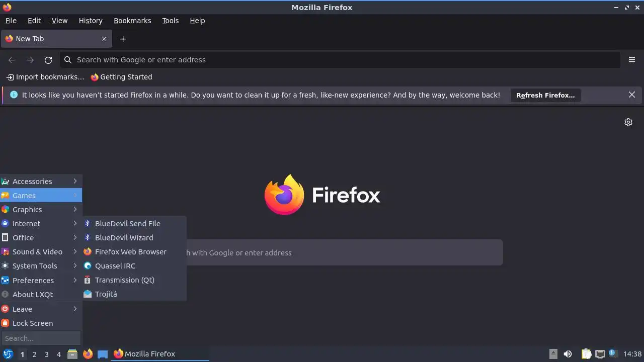Expand the Accessories submenu
Image resolution: width=644 pixels, height=362 pixels.
(41, 182)
